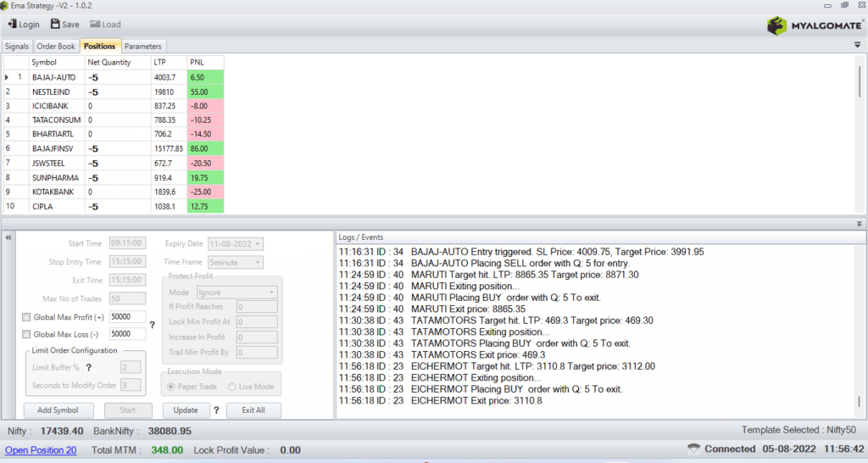
Task: Click the Login icon in toolbar
Action: pyautogui.click(x=12, y=25)
